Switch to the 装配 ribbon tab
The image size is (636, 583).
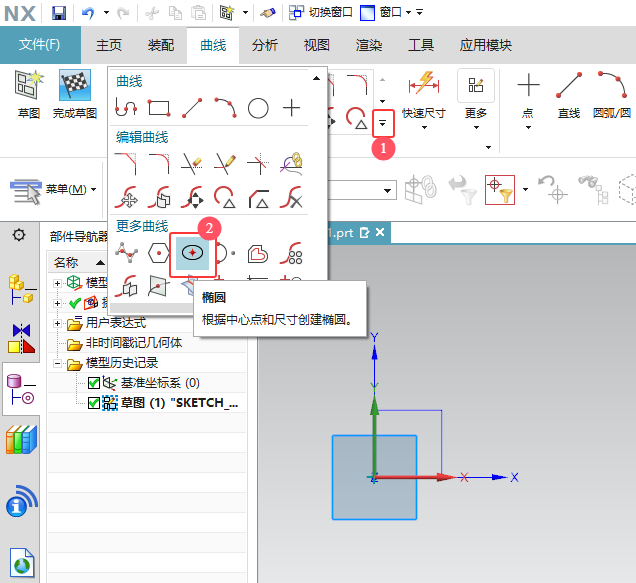161,45
